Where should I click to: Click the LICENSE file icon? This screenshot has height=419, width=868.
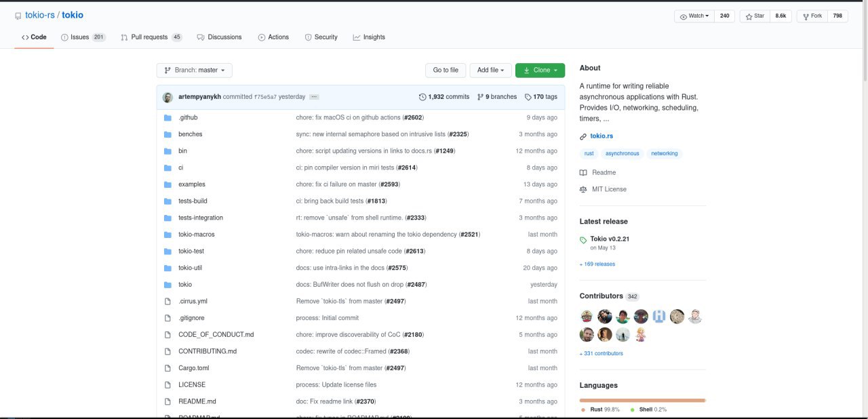[167, 384]
